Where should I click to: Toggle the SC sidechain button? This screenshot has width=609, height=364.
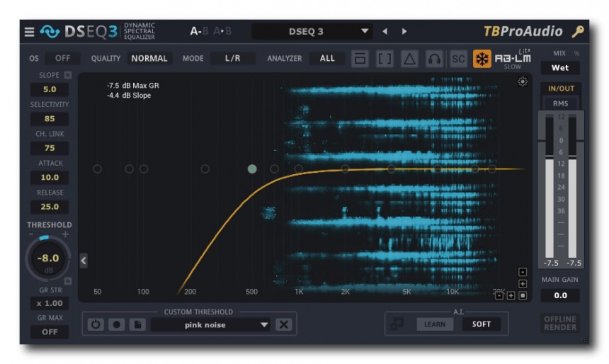coord(458,59)
